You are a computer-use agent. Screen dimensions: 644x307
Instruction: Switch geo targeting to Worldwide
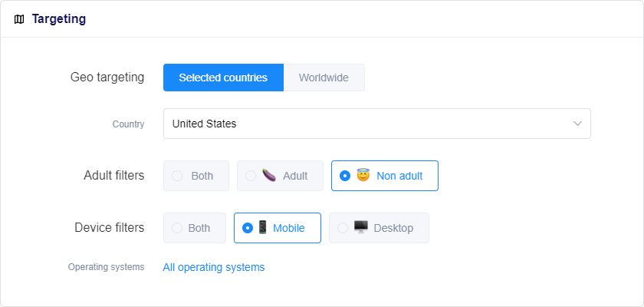[324, 78]
